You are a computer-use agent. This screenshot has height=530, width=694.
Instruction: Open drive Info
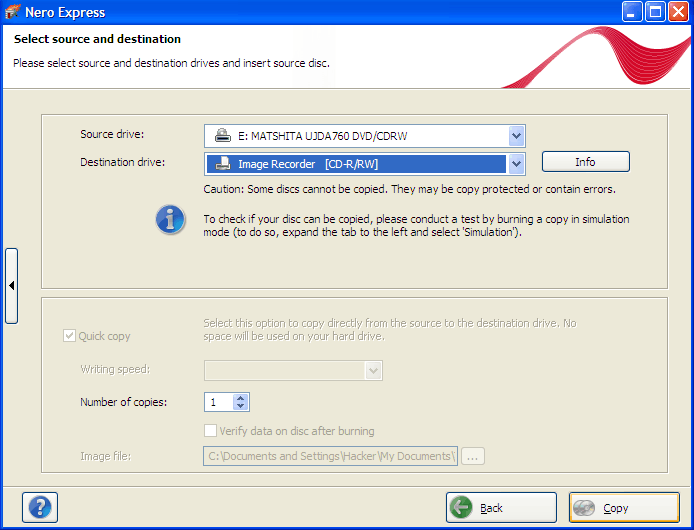click(586, 162)
